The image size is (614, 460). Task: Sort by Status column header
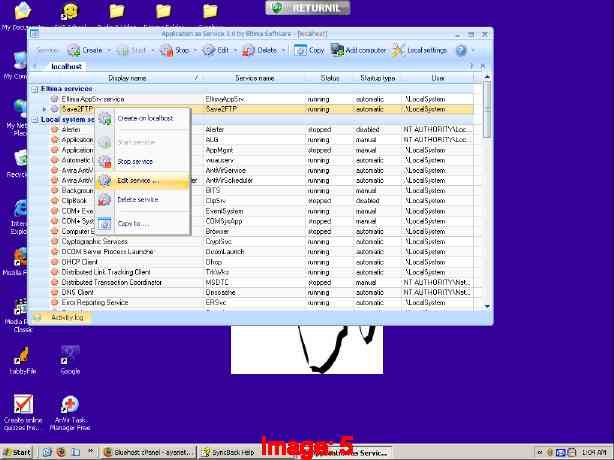tap(330, 78)
